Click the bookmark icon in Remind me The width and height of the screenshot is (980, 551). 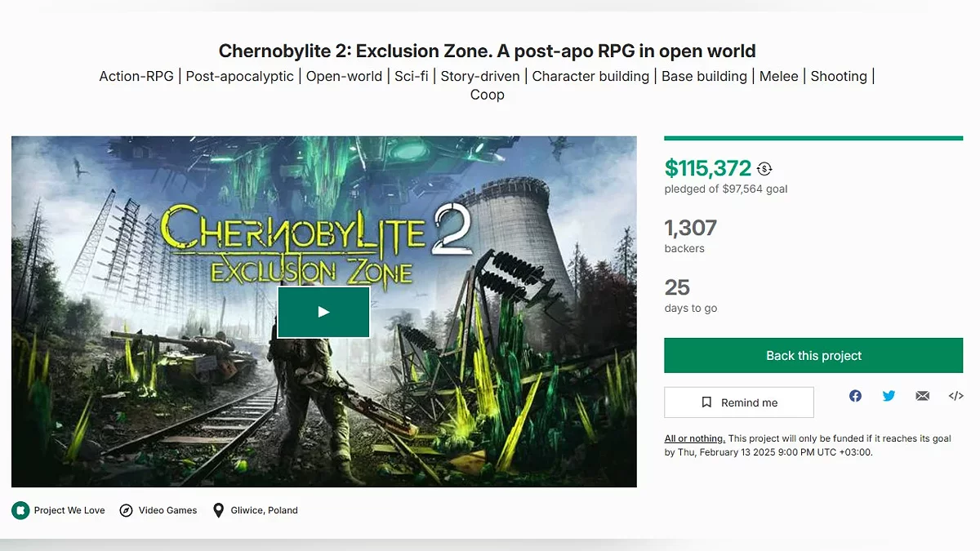tap(706, 402)
